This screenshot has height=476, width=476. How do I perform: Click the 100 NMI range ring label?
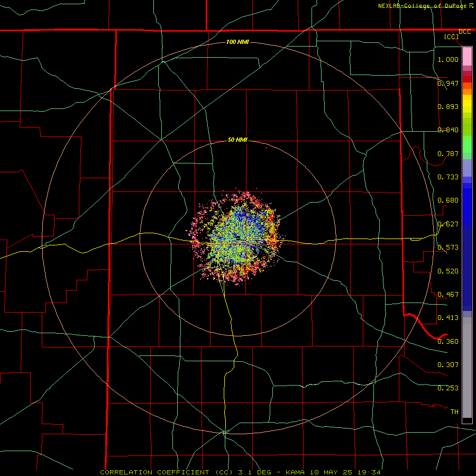237,42
